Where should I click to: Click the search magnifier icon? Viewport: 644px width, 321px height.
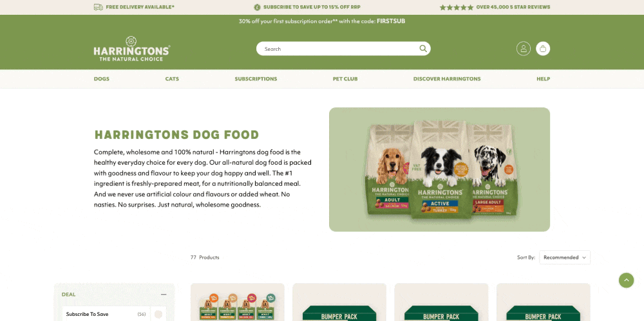[423, 48]
